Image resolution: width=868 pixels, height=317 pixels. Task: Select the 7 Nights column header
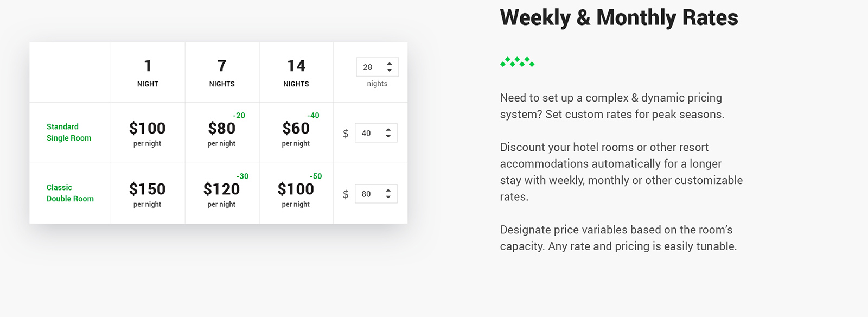pyautogui.click(x=222, y=72)
